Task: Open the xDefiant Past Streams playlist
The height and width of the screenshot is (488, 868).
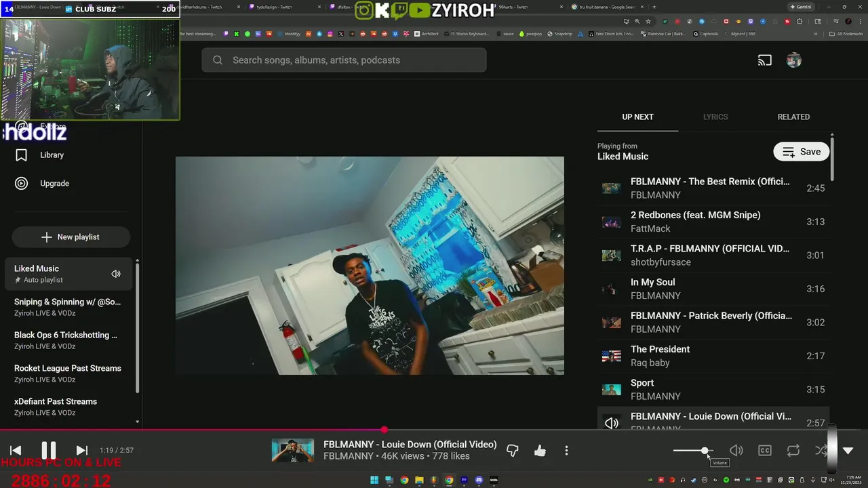Action: (x=69, y=407)
